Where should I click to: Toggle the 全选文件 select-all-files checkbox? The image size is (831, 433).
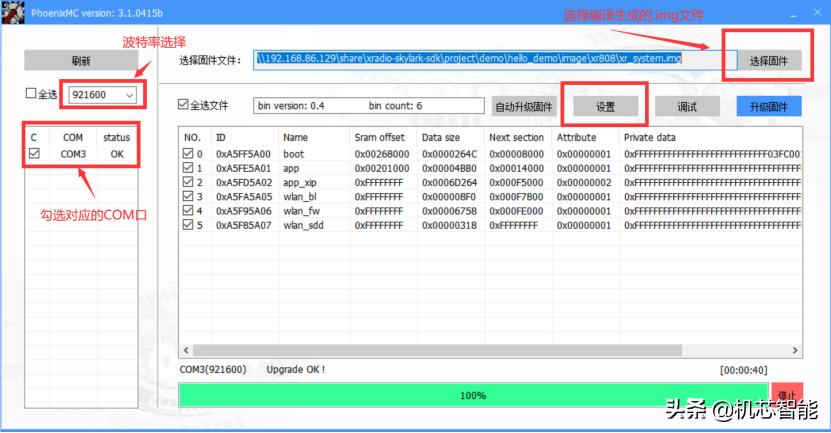(183, 104)
